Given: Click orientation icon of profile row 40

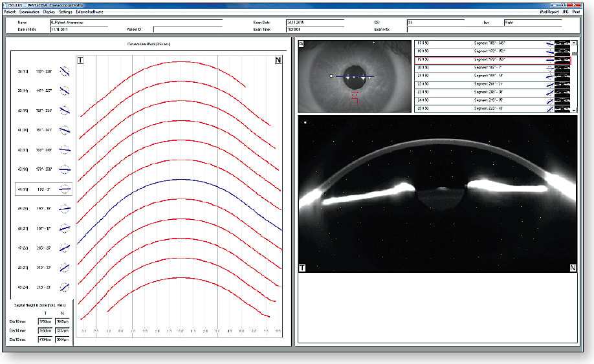Looking at the screenshot, I should pos(65,111).
